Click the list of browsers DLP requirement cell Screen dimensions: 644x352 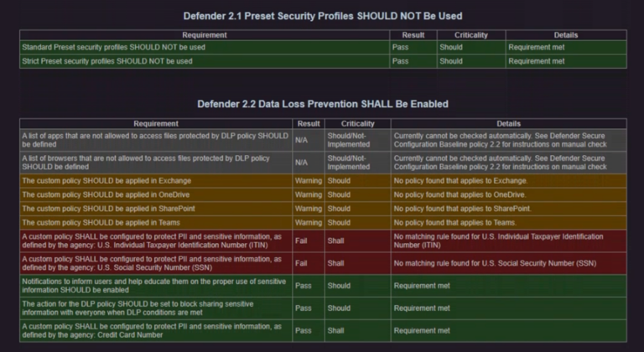point(155,162)
